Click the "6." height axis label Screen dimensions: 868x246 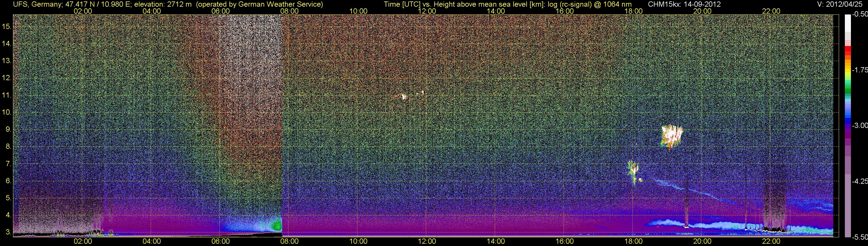[x=8, y=181]
